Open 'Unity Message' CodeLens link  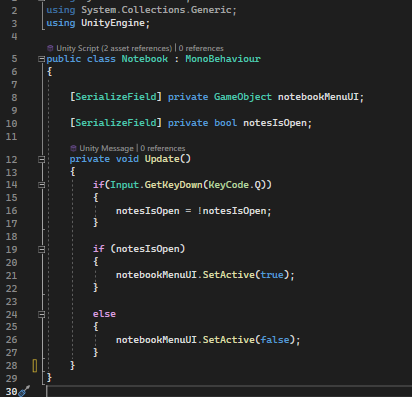click(106, 148)
